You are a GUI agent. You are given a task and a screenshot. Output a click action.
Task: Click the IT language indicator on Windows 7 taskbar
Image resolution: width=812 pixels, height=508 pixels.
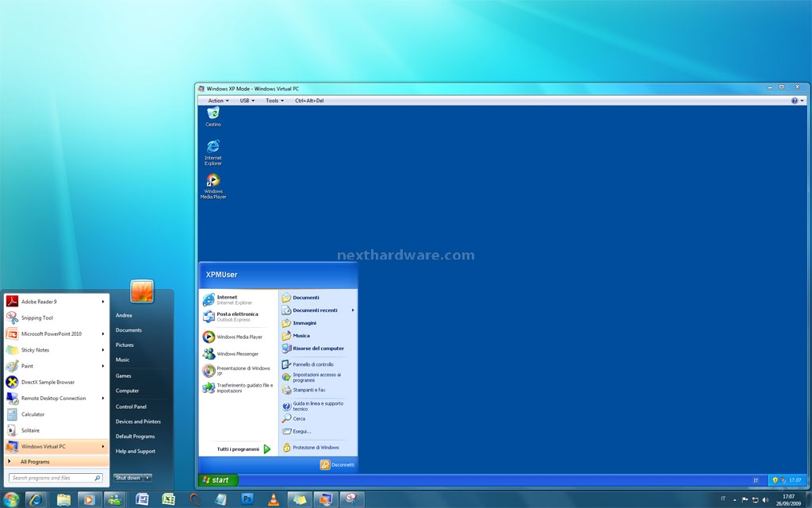coord(723,499)
